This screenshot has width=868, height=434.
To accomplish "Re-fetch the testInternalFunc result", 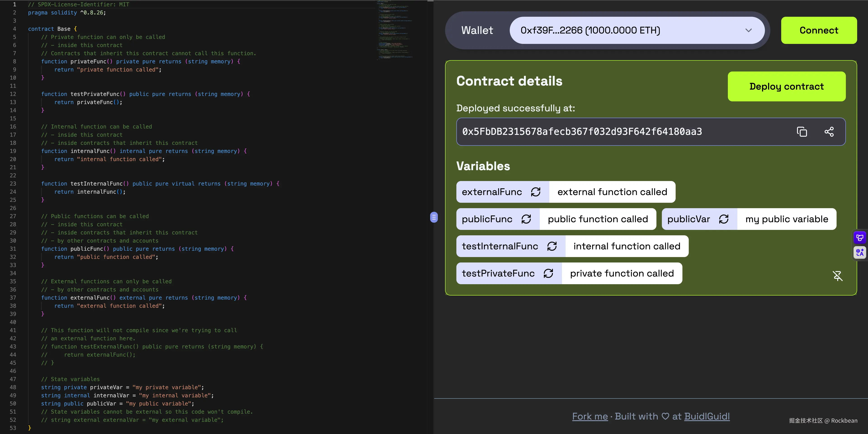I will [x=552, y=246].
